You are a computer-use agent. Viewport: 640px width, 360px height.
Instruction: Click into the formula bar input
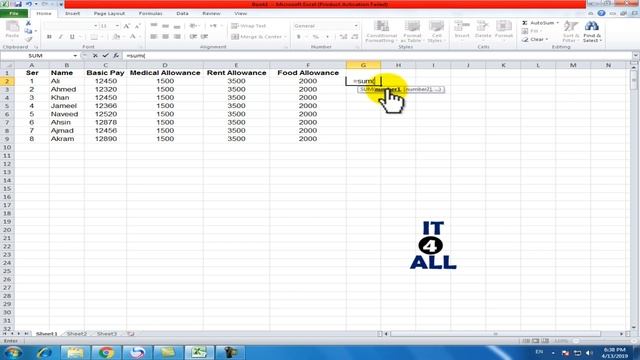pyautogui.click(x=378, y=56)
